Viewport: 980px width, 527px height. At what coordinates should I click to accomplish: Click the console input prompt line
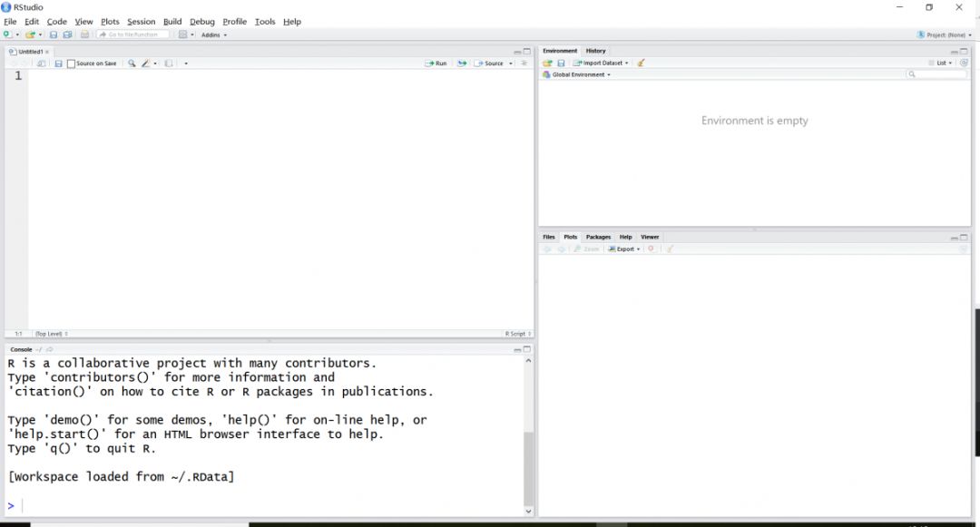click(265, 505)
